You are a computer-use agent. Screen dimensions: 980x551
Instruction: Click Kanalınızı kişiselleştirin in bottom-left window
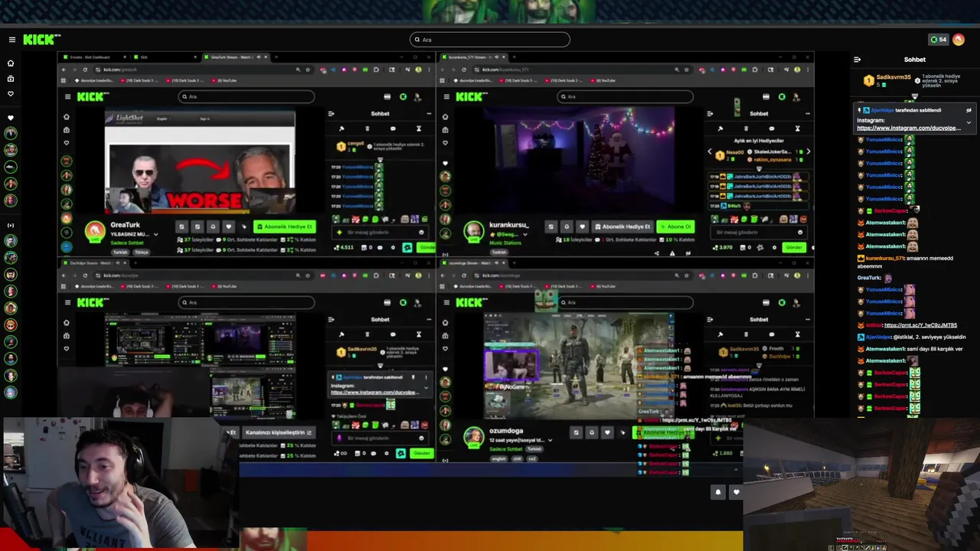(x=278, y=432)
